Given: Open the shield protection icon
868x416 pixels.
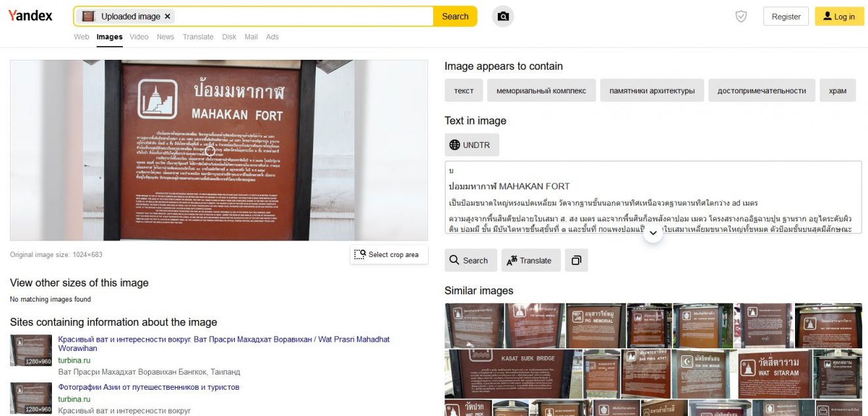Looking at the screenshot, I should click(x=741, y=16).
